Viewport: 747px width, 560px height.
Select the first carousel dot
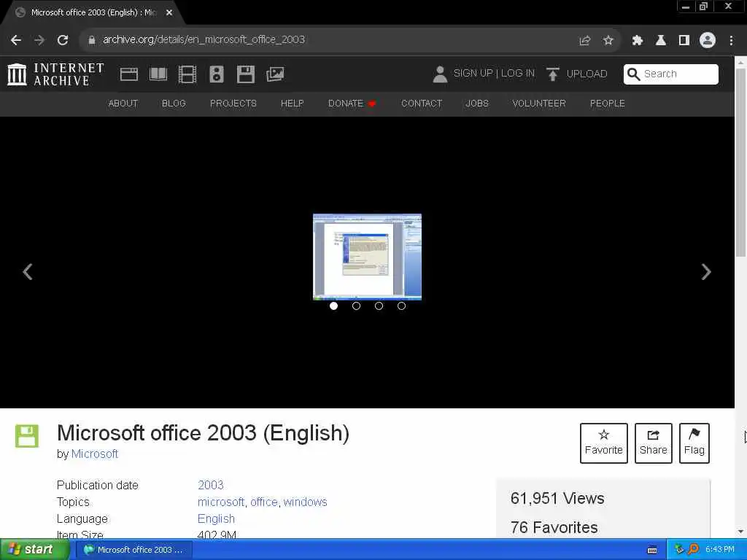pos(333,306)
